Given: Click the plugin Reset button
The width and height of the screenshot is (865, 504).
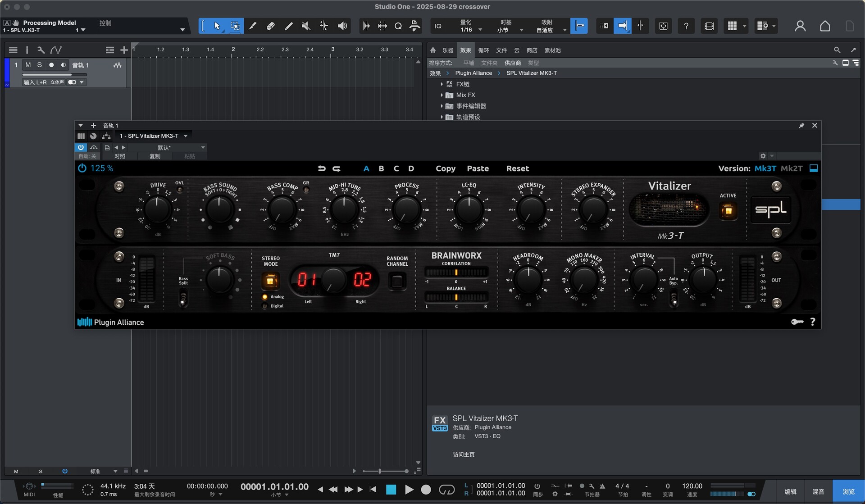Looking at the screenshot, I should (518, 168).
